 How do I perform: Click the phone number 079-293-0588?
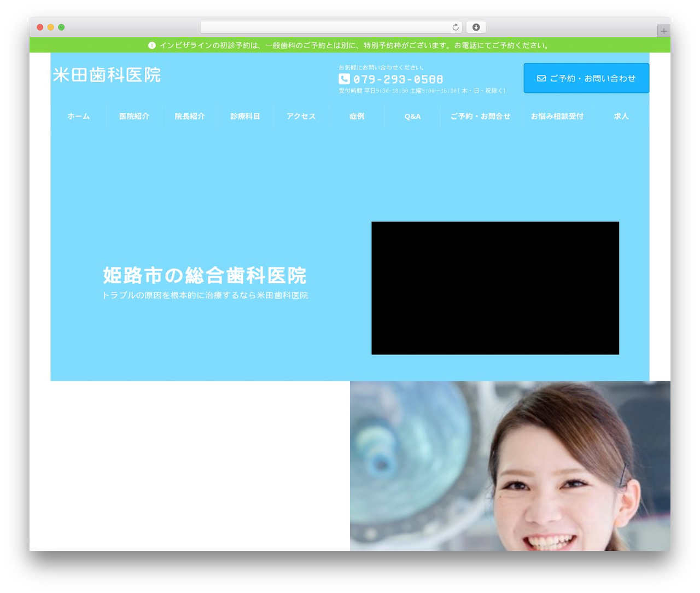pyautogui.click(x=398, y=79)
